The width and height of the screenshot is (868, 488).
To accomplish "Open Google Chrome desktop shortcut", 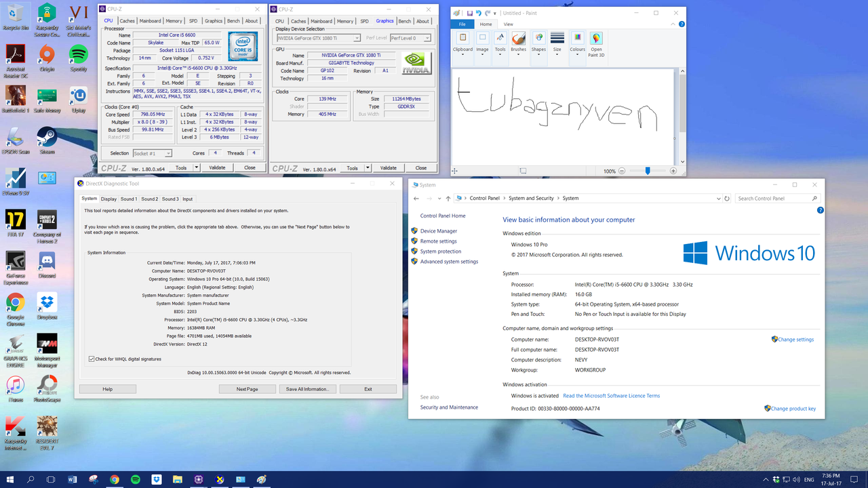I will 15,306.
